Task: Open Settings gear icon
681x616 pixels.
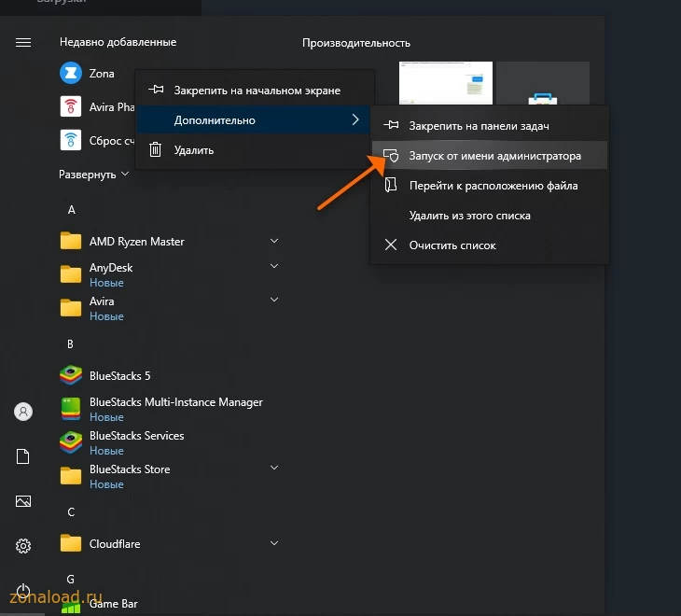Action: pos(23,546)
